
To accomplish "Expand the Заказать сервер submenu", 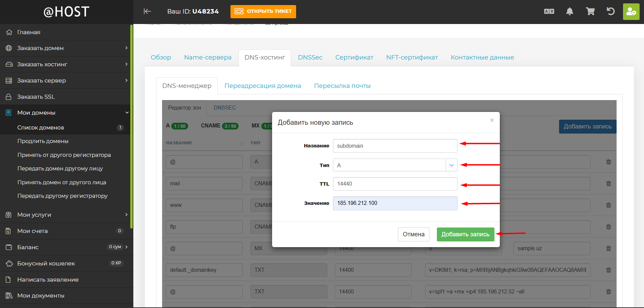I will 127,80.
